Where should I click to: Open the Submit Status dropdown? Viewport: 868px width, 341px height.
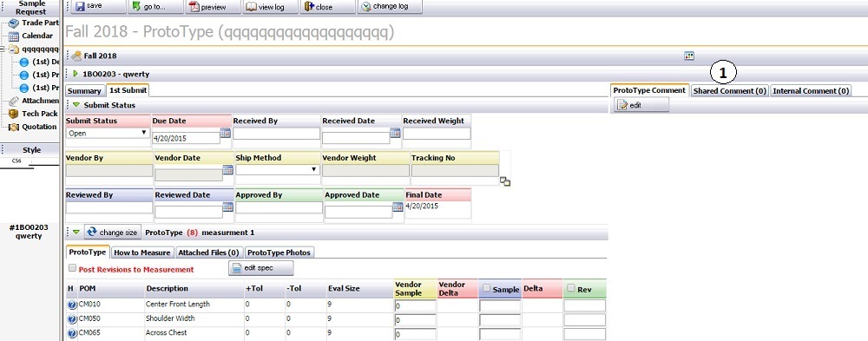[108, 133]
